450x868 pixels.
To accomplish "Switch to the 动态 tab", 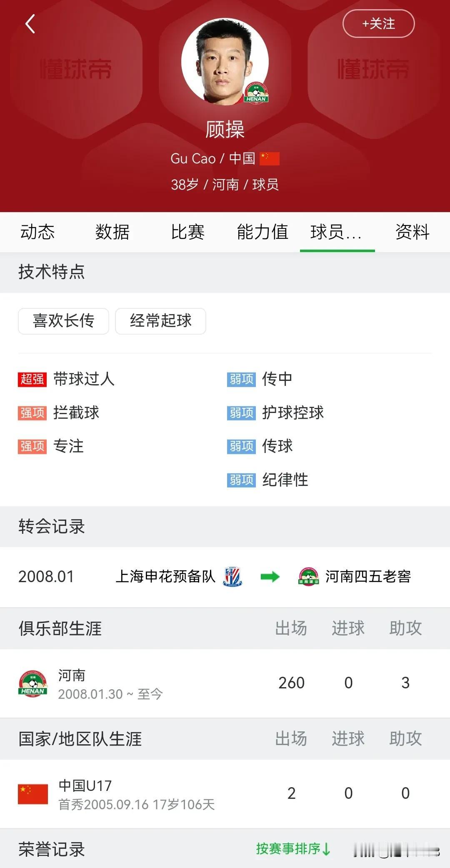I will (x=37, y=232).
